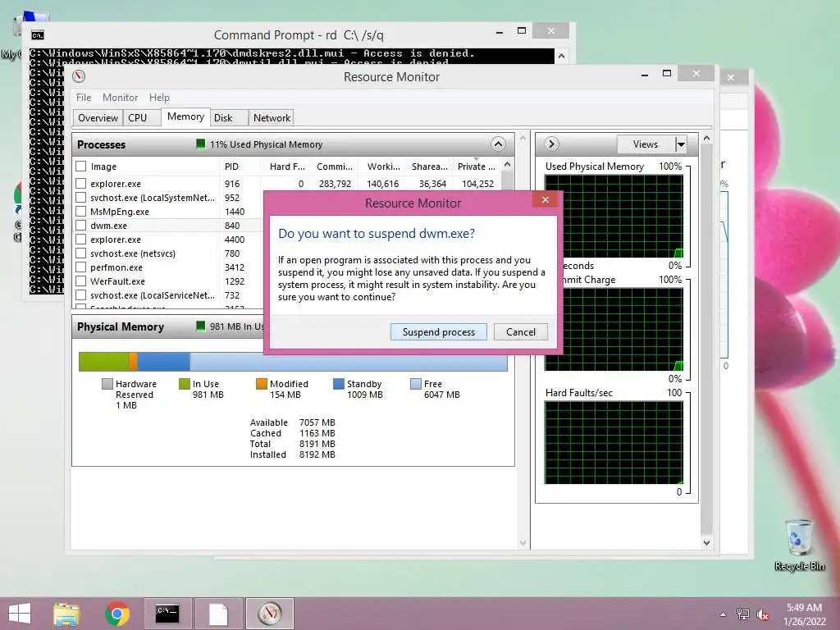Image resolution: width=840 pixels, height=630 pixels.
Task: Check the dwm.exe checkbox
Action: (x=81, y=225)
